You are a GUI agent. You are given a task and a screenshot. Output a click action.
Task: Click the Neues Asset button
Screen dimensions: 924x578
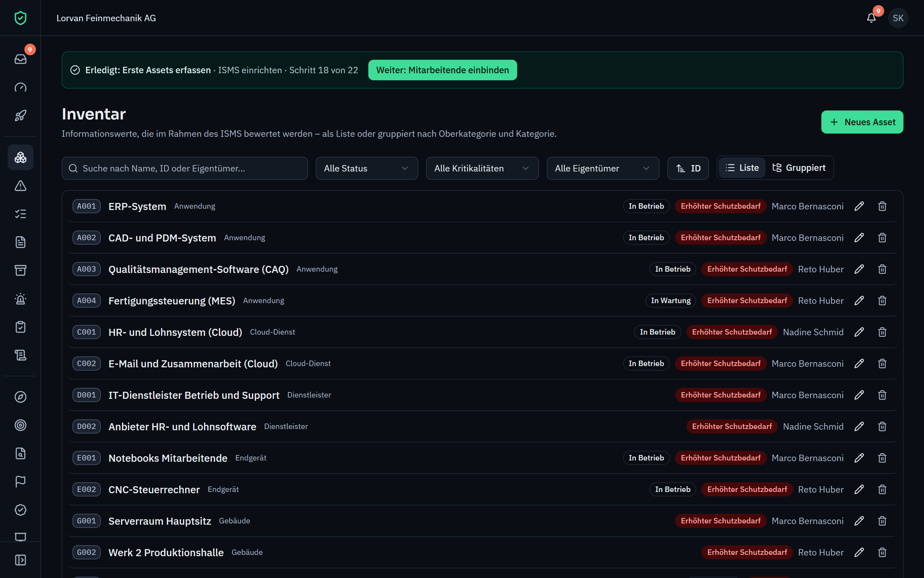(x=862, y=122)
